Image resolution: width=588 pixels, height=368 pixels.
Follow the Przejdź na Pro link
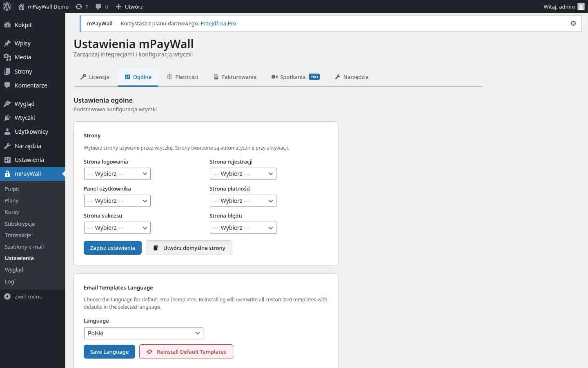[x=218, y=23]
